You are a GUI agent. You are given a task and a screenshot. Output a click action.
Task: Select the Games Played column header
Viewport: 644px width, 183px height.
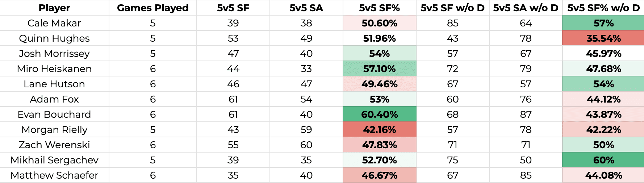[152, 8]
